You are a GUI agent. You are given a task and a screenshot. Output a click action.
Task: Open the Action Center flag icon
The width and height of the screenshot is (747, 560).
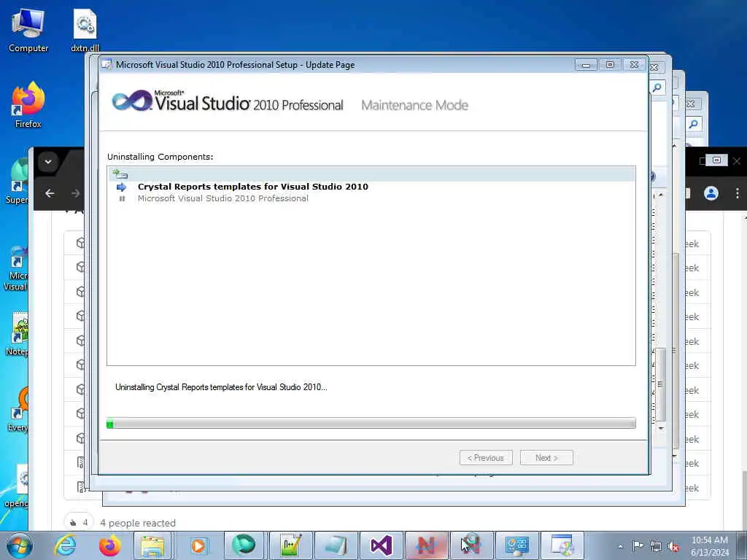tap(638, 546)
